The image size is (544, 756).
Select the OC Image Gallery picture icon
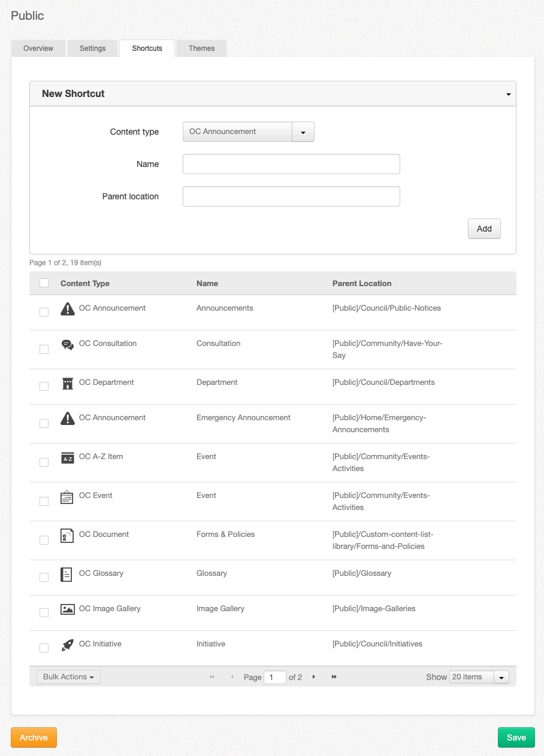[x=68, y=609]
